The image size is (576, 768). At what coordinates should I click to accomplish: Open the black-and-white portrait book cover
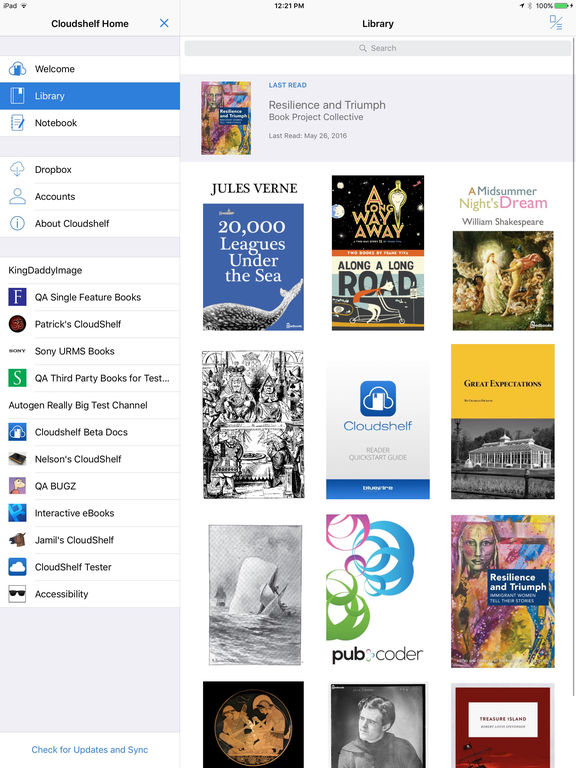378,726
